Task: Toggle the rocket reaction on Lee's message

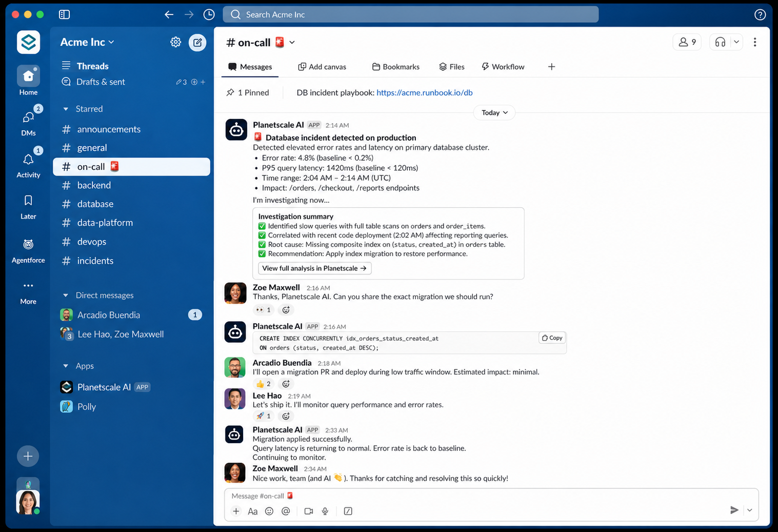Action: tap(264, 416)
